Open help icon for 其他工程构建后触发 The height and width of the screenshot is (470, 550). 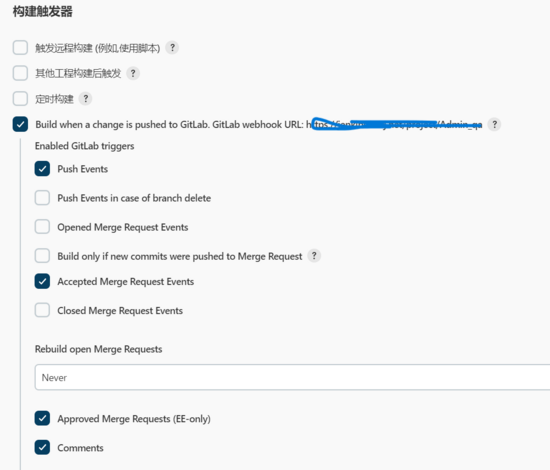[133, 73]
